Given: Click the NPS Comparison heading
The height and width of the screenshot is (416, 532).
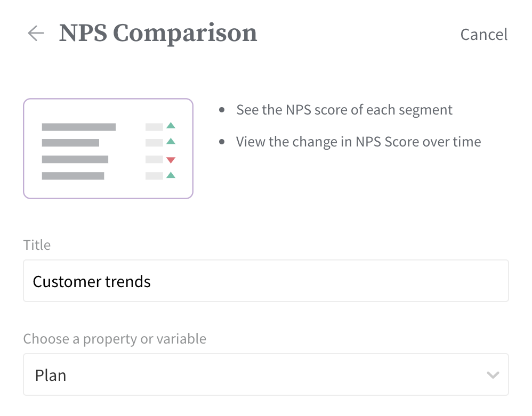Looking at the screenshot, I should (x=158, y=33).
